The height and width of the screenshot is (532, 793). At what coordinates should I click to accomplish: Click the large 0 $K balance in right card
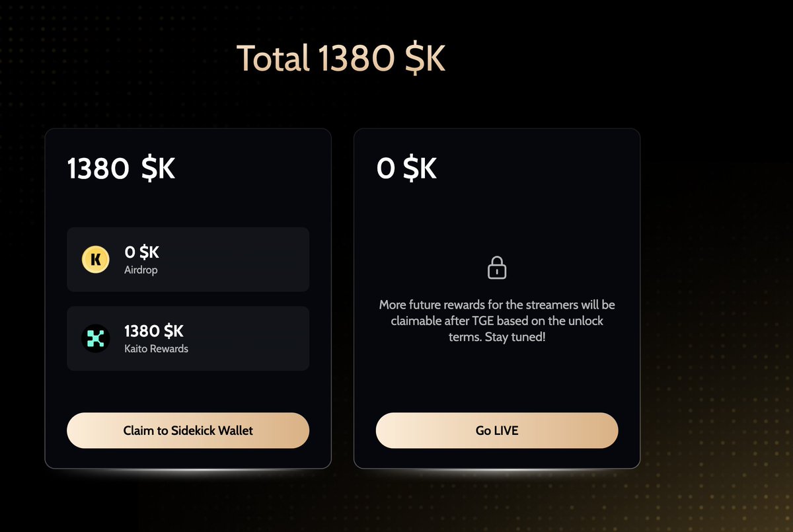(406, 169)
